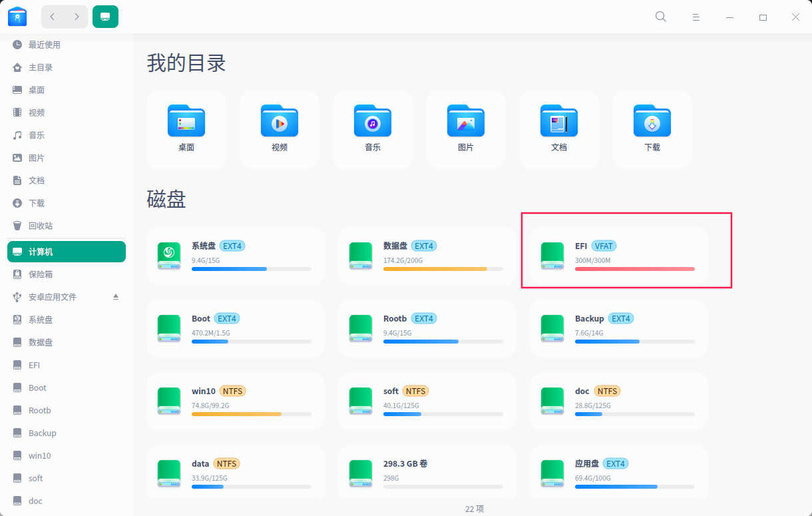
Task: Open 保险箱 in the sidebar
Action: click(67, 274)
